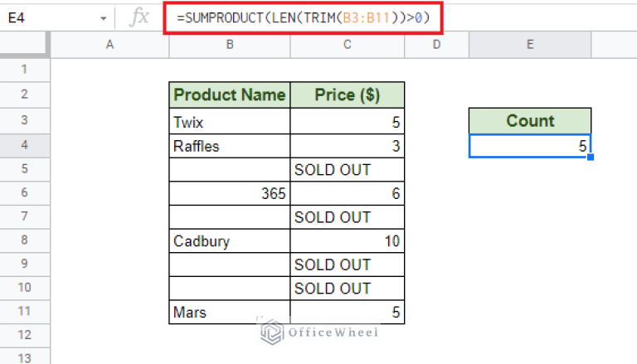The image size is (637, 364).
Task: Click the SUMPRODUCT formula in formula bar
Action: [x=303, y=18]
